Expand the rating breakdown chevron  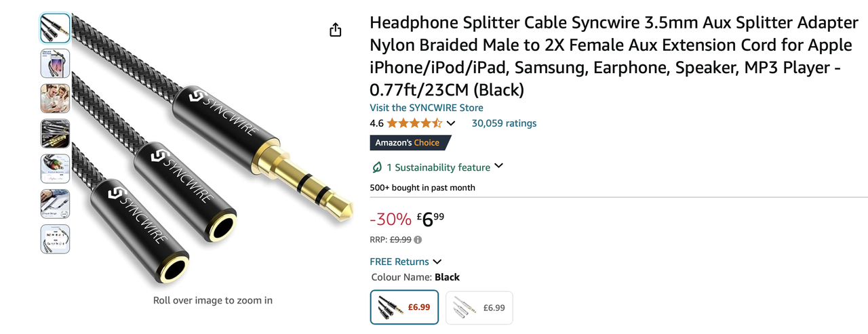(x=451, y=123)
